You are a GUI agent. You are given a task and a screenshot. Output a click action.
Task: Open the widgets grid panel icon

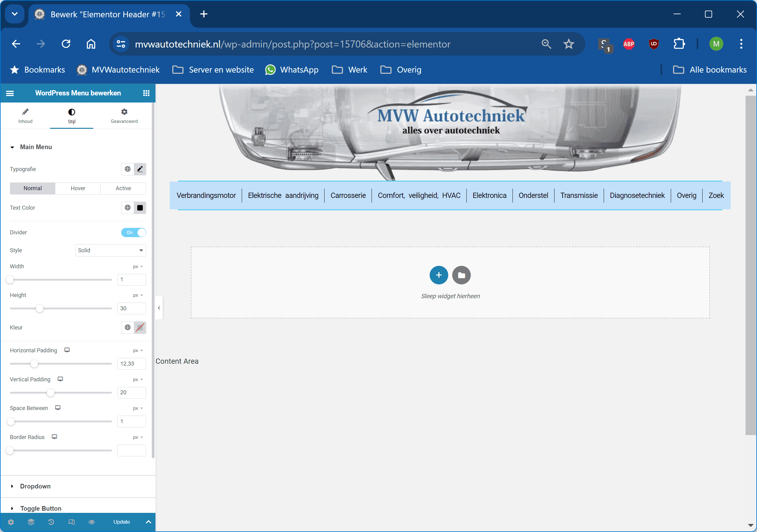[x=146, y=93]
